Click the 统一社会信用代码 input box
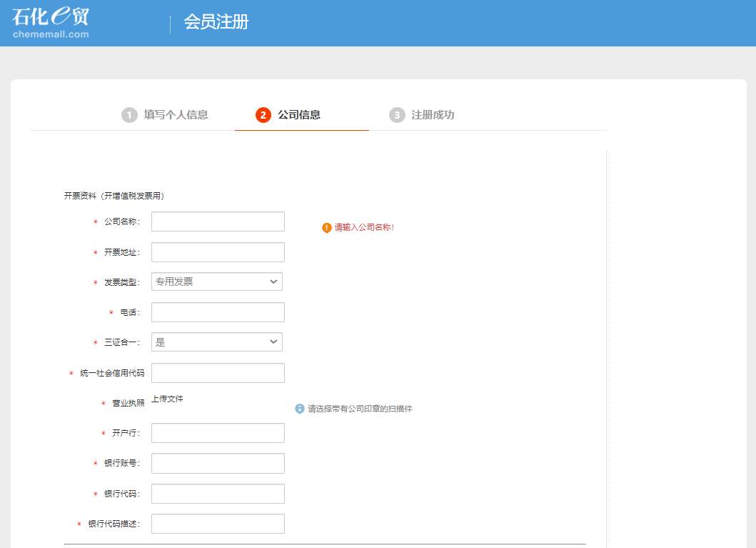Image resolution: width=756 pixels, height=548 pixels. (218, 373)
